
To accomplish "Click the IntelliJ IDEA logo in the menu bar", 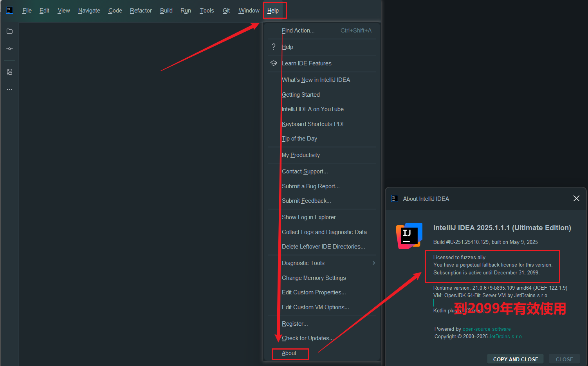I will tap(10, 10).
